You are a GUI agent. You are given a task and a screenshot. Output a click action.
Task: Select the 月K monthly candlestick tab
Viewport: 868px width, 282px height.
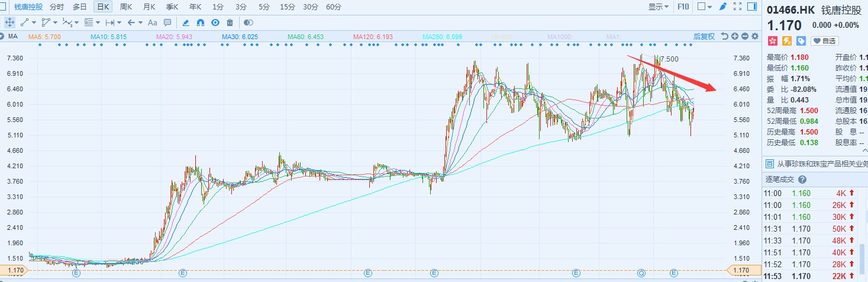pyautogui.click(x=149, y=7)
